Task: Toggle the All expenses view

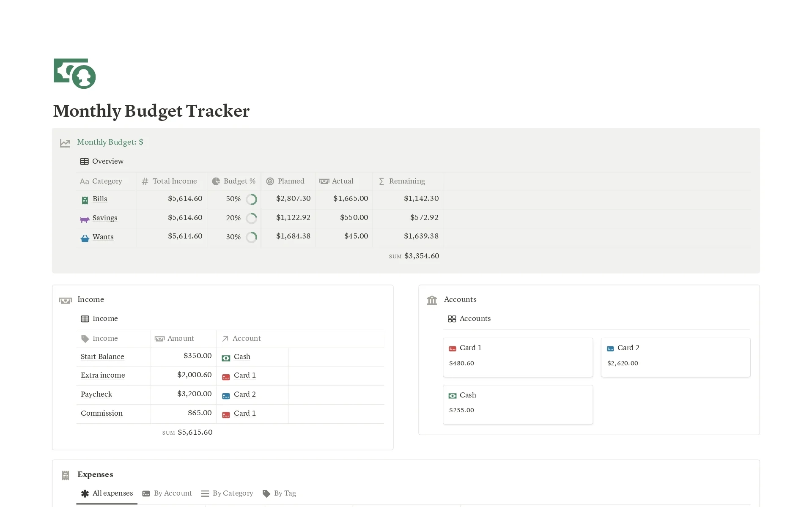Action: (x=107, y=493)
